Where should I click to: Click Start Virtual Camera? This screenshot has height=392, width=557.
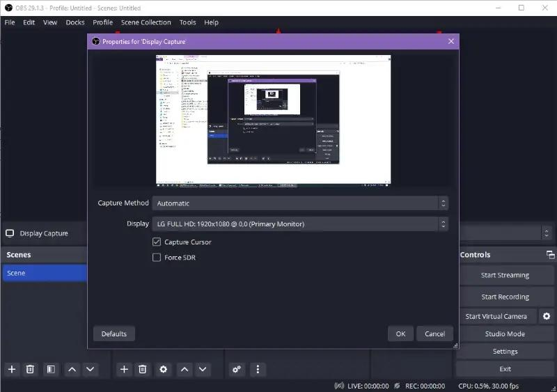click(496, 316)
